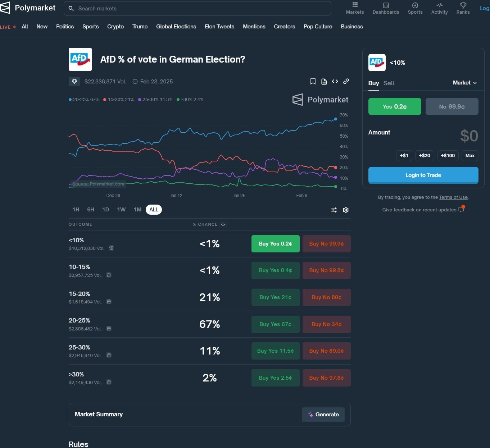
Task: Click Buy No 97.8¢ for >30%
Action: click(327, 378)
